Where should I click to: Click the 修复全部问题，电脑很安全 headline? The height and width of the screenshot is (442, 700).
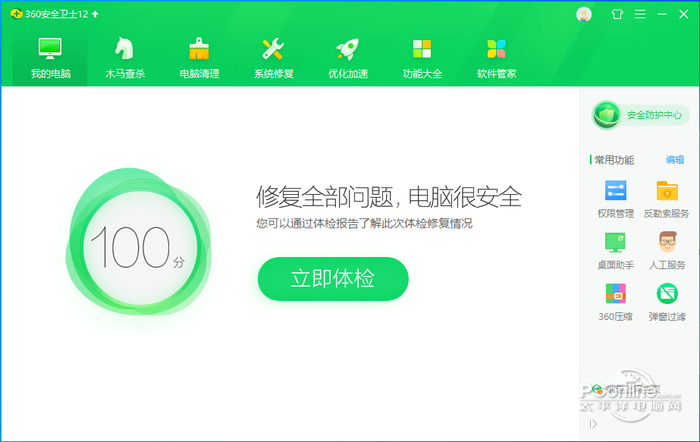389,197
